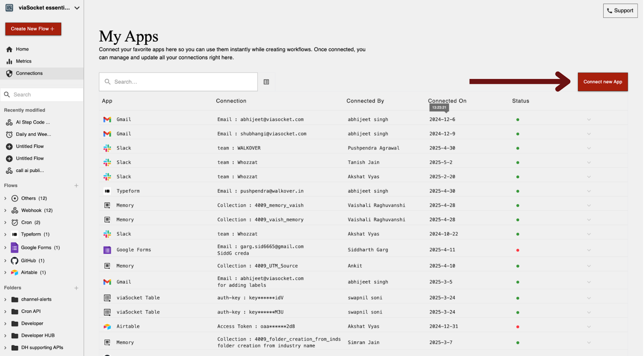Click the My Apps search field
The width and height of the screenshot is (644, 356).
click(x=178, y=82)
